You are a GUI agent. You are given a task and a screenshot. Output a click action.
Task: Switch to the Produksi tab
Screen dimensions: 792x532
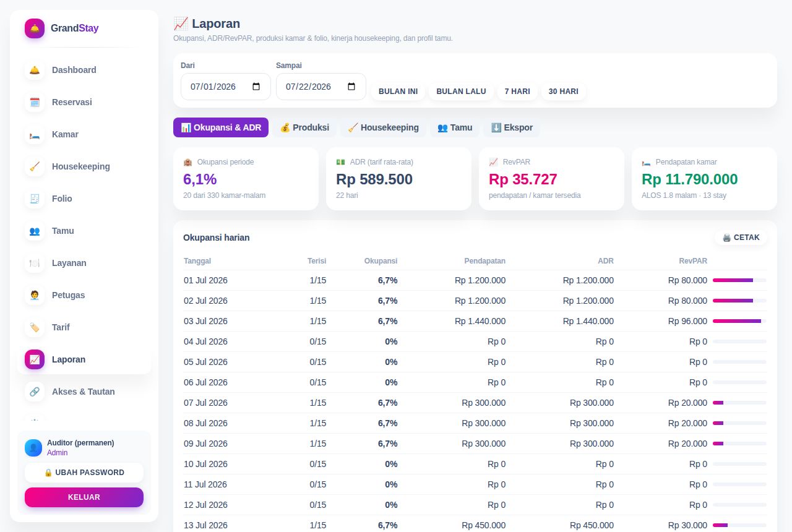click(304, 127)
